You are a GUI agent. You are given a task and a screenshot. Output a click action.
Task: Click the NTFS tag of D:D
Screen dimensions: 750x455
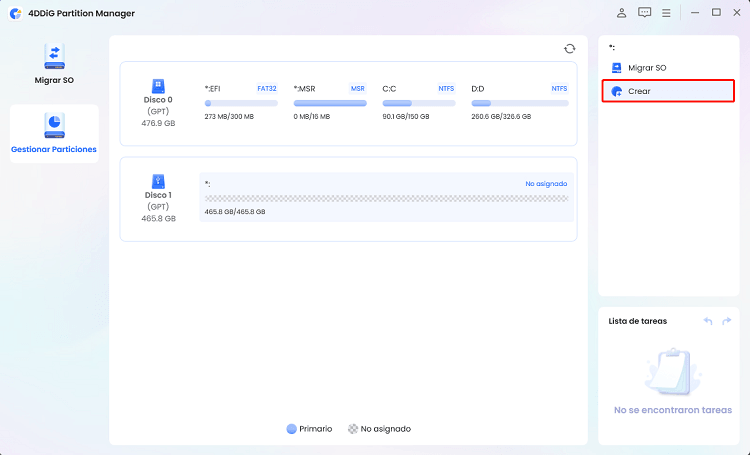(559, 89)
